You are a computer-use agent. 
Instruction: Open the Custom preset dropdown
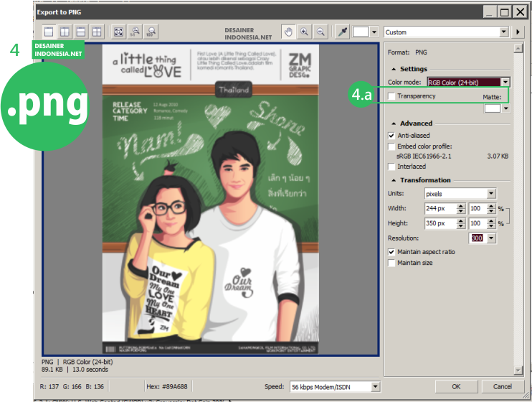(x=504, y=32)
